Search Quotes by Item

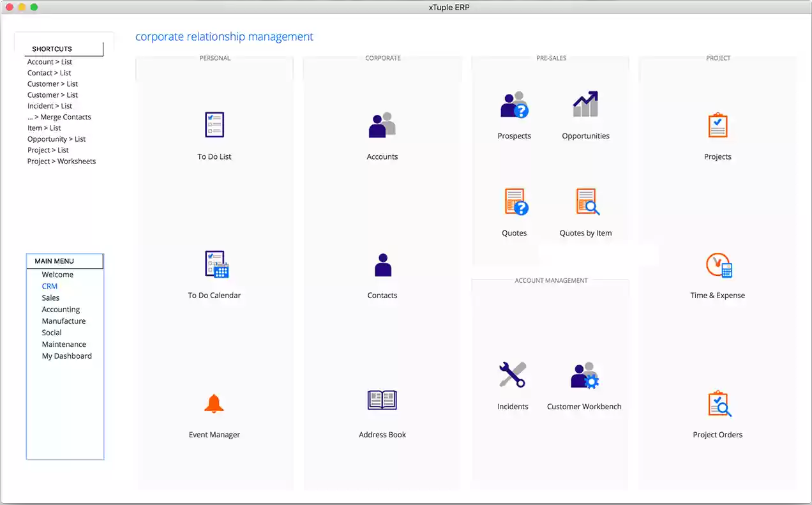585,201
